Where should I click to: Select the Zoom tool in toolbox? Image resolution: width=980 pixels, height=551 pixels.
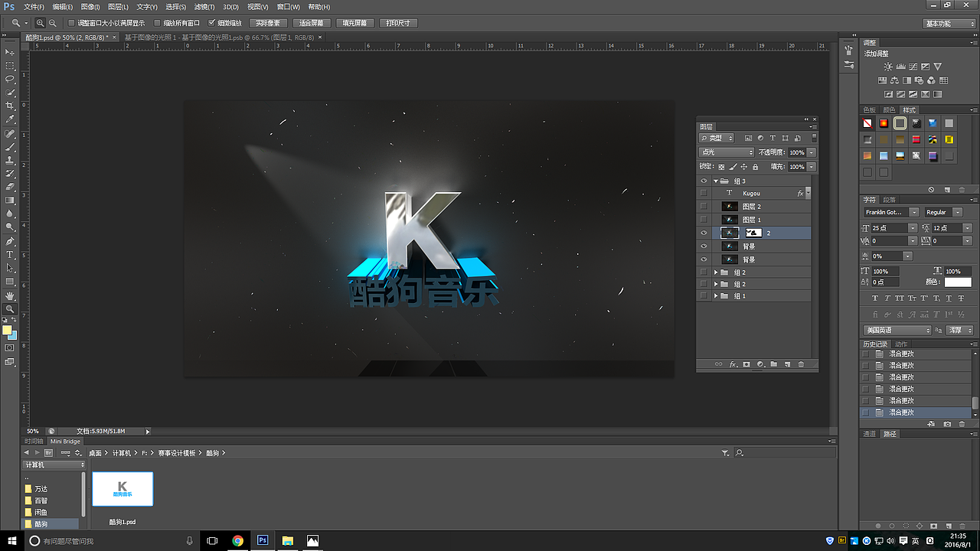point(11,309)
